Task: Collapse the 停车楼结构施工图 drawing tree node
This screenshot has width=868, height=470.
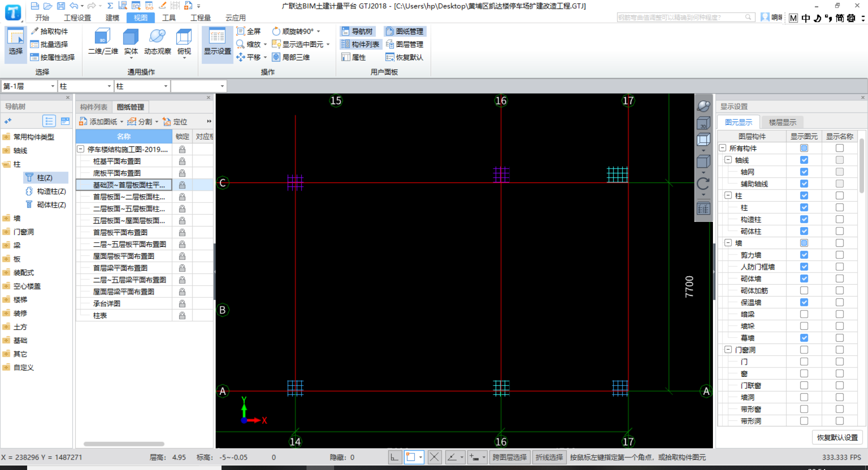Action: 80,149
